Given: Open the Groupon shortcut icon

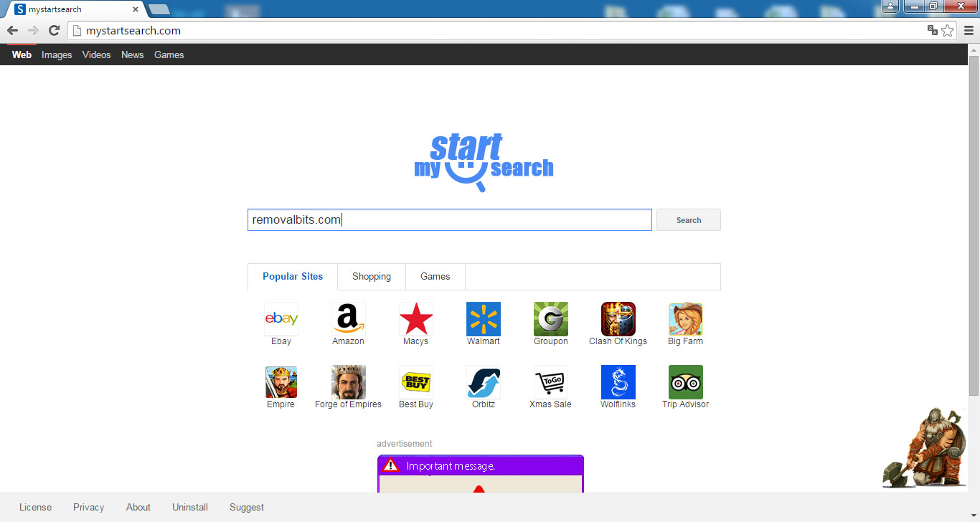Looking at the screenshot, I should click(551, 319).
